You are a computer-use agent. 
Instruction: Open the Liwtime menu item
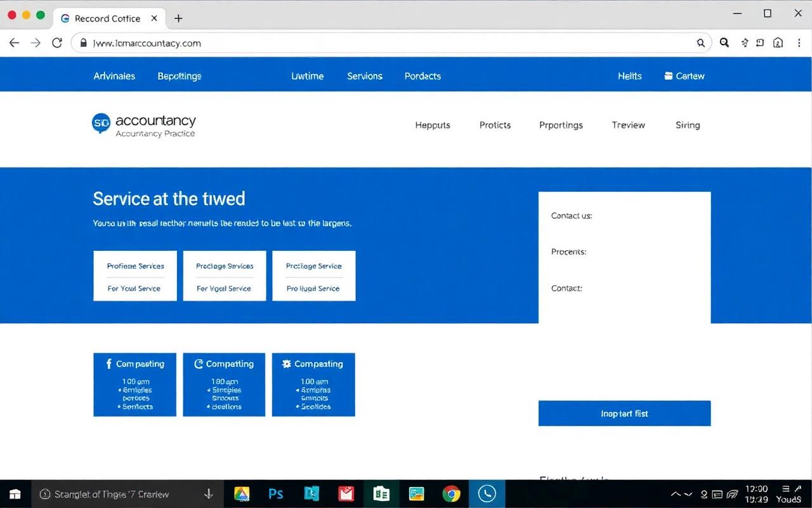[308, 76]
